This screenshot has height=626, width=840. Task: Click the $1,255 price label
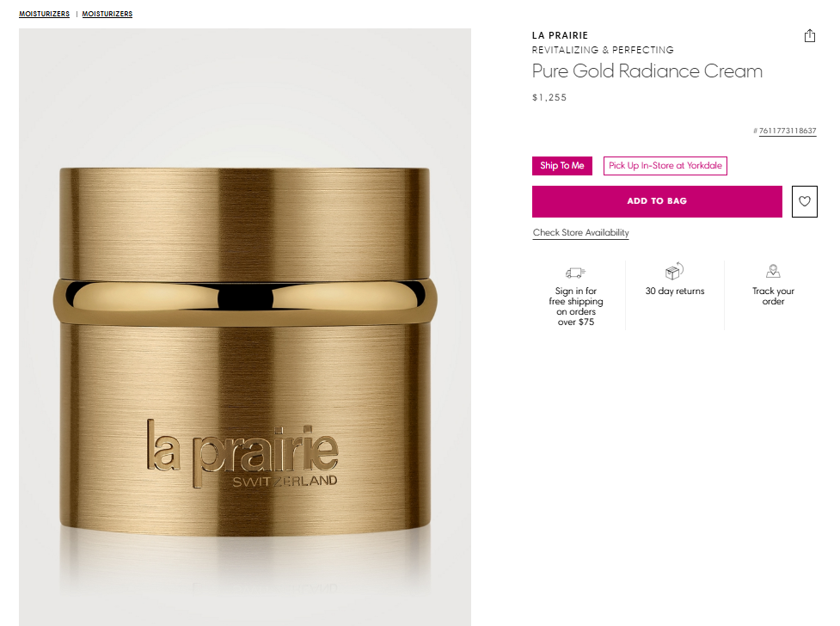coord(549,97)
